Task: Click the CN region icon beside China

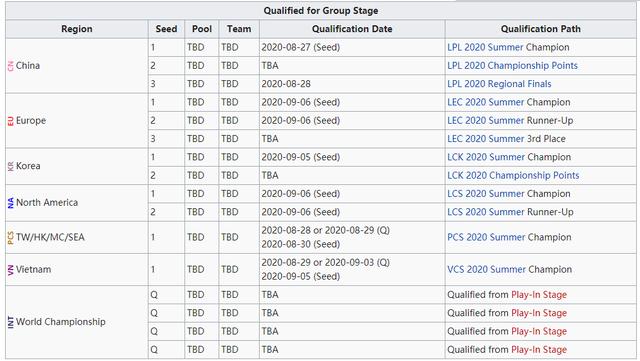Action: (x=11, y=66)
